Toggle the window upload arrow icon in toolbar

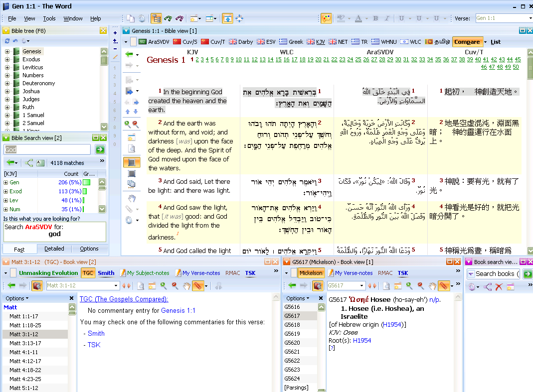point(227,18)
